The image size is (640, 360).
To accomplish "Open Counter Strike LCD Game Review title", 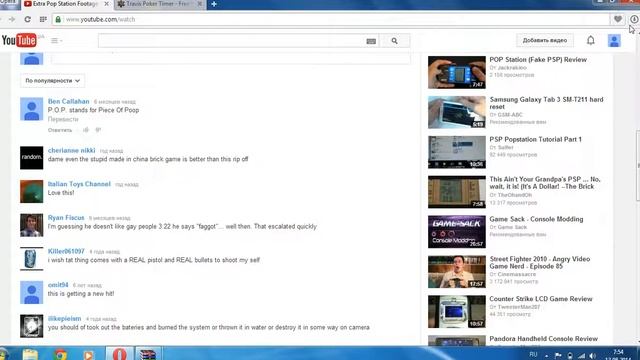I will click(541, 299).
